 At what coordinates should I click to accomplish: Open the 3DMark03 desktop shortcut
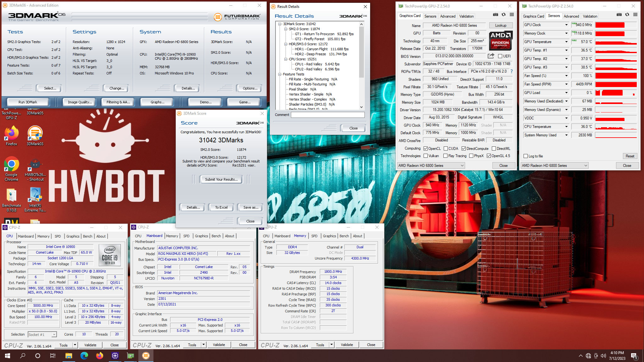[x=35, y=136]
